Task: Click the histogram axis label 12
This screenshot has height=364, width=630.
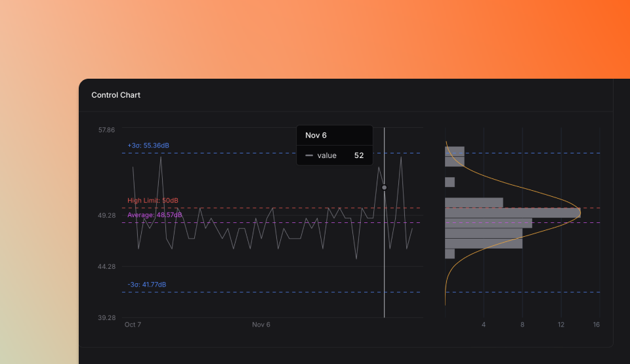Action: [561, 325]
